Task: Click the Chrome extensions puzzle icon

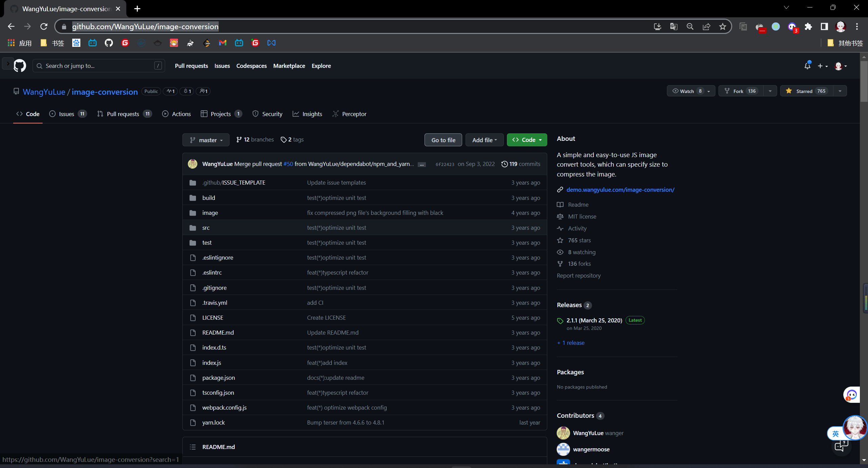Action: [x=808, y=26]
